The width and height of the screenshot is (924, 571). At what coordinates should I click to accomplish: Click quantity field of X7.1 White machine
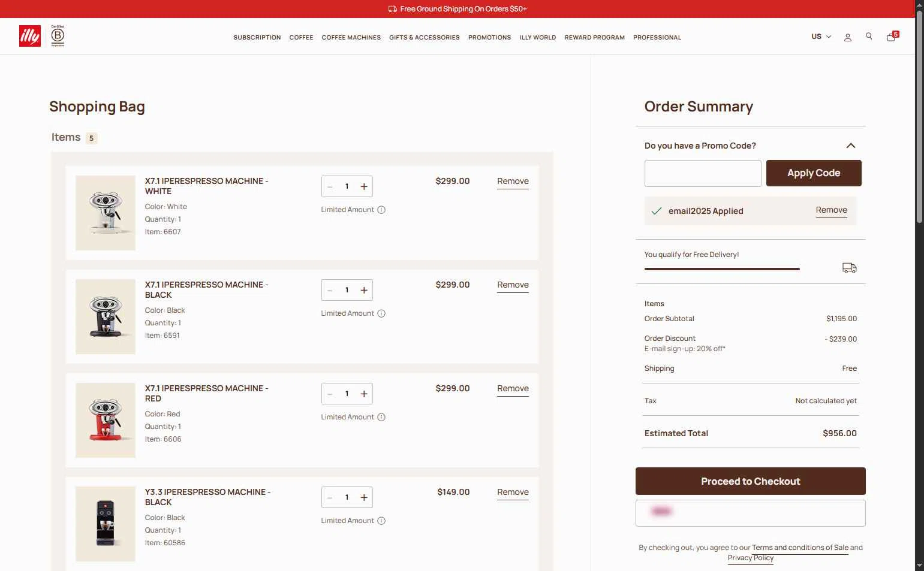pos(347,186)
